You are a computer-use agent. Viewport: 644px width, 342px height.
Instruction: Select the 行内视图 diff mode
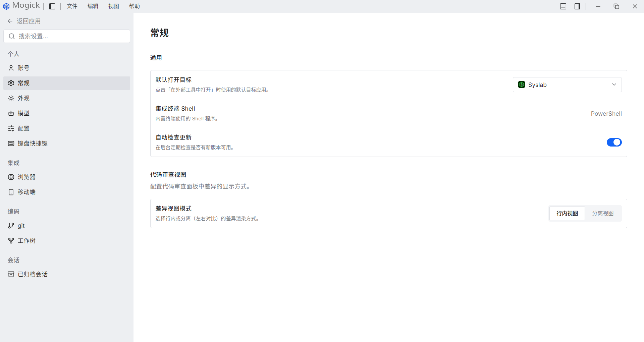coord(567,214)
